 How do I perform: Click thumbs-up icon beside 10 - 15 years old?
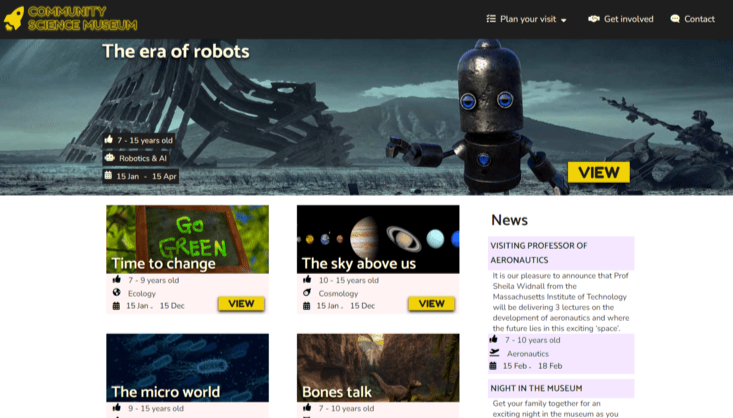[307, 280]
